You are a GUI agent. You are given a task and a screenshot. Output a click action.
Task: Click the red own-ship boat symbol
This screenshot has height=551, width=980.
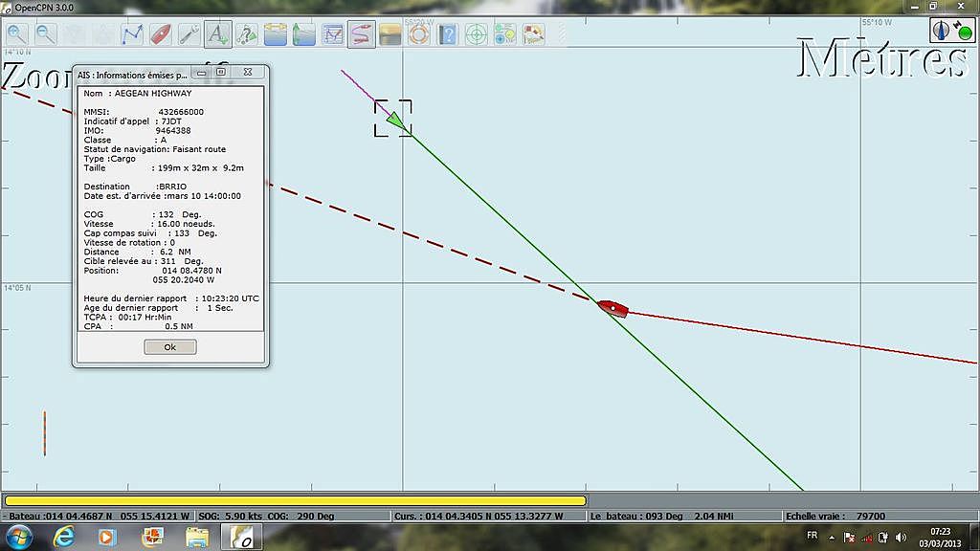(x=612, y=308)
